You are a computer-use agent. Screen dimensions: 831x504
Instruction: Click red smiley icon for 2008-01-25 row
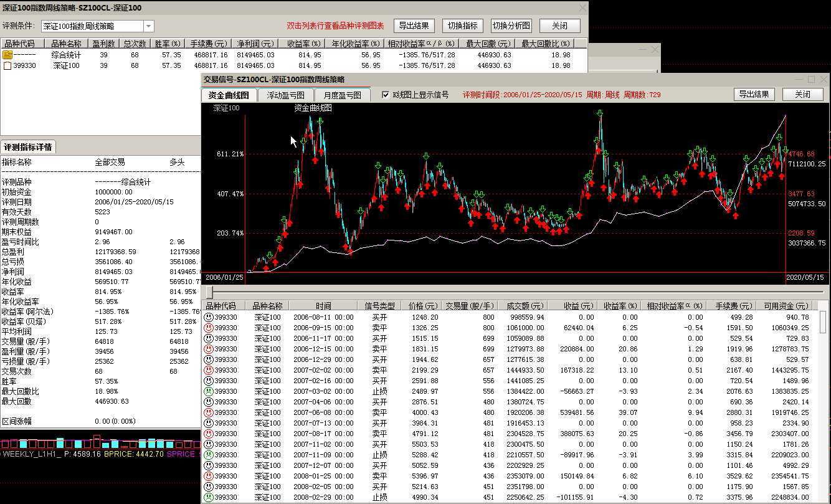[209, 476]
